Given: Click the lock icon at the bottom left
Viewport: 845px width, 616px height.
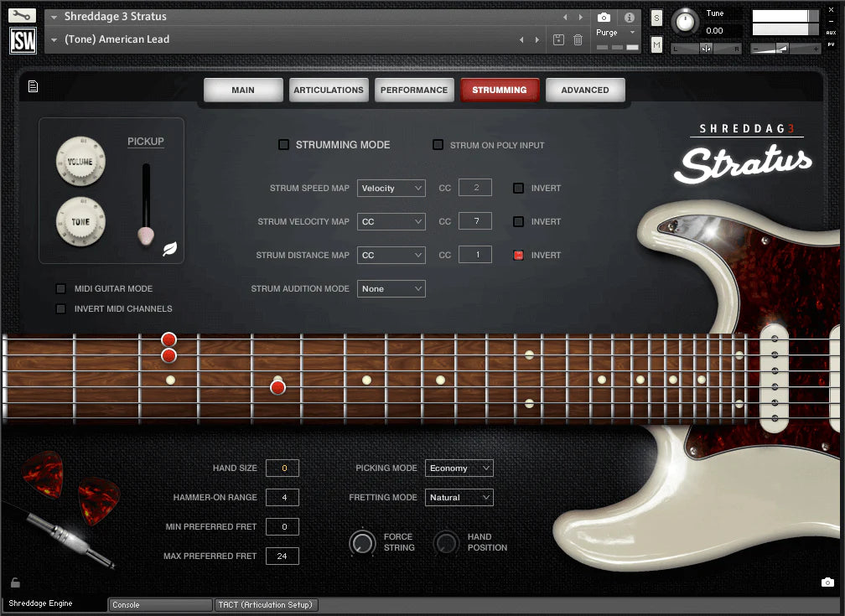Looking at the screenshot, I should (14, 582).
